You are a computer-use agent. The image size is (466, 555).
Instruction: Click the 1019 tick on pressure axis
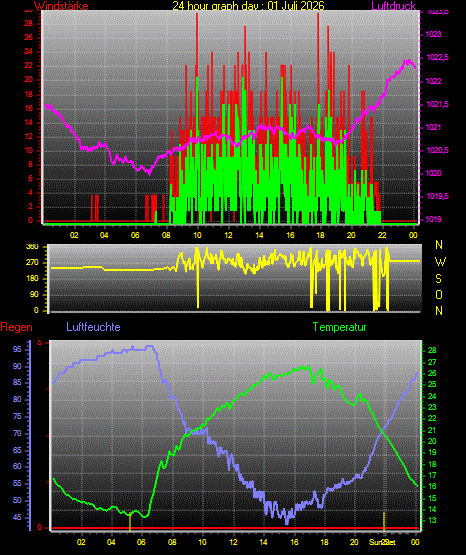(433, 219)
